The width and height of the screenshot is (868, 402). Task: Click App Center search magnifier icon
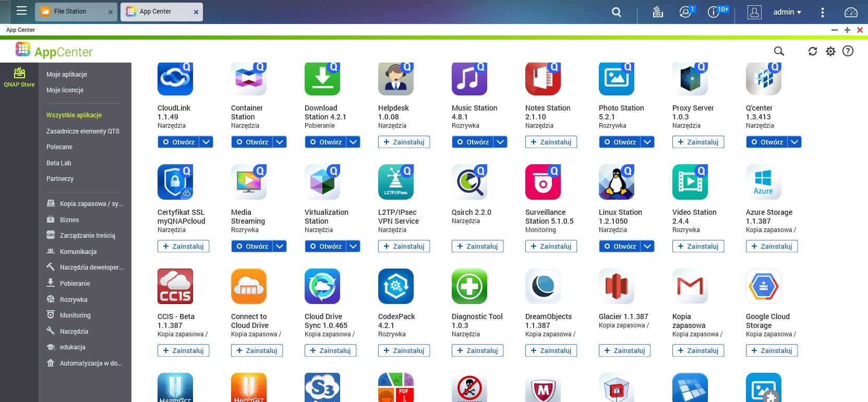779,51
